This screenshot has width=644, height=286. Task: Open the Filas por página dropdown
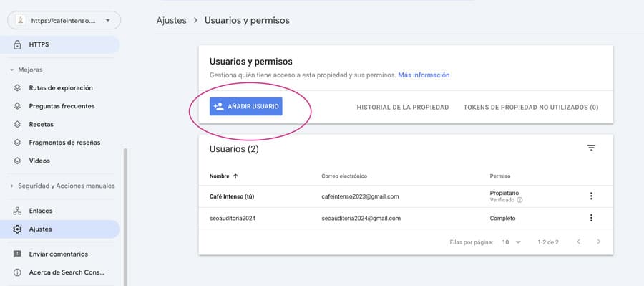(512, 242)
